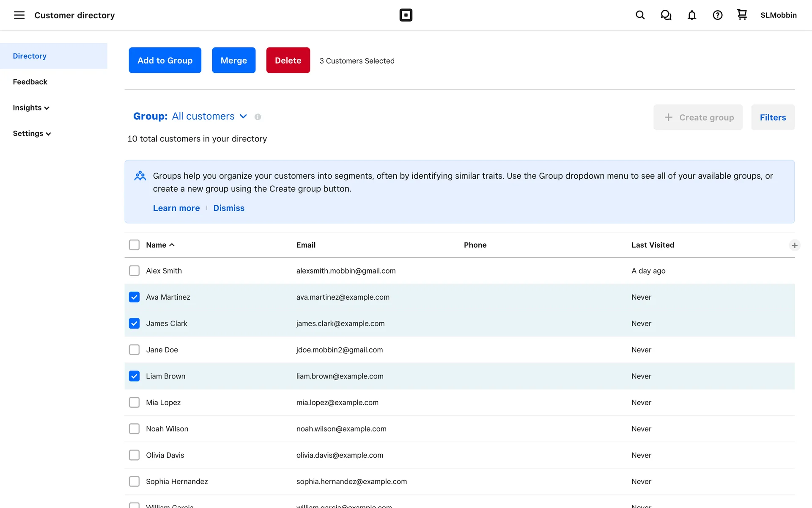Open the notifications bell
The height and width of the screenshot is (508, 812).
691,15
